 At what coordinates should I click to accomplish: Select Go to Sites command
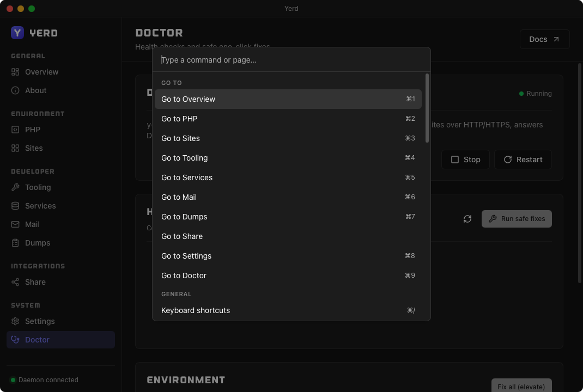288,139
